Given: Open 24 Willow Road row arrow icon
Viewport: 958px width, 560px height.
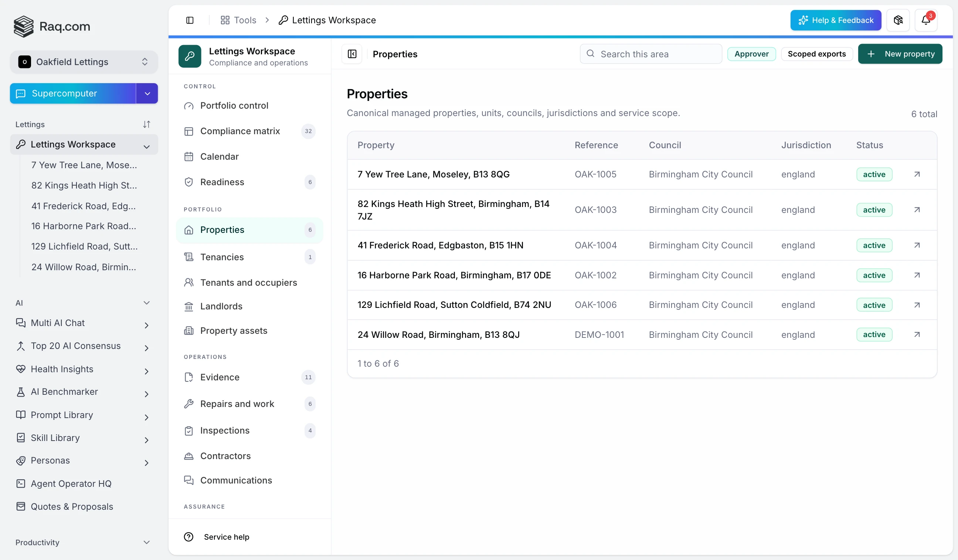Looking at the screenshot, I should 917,335.
